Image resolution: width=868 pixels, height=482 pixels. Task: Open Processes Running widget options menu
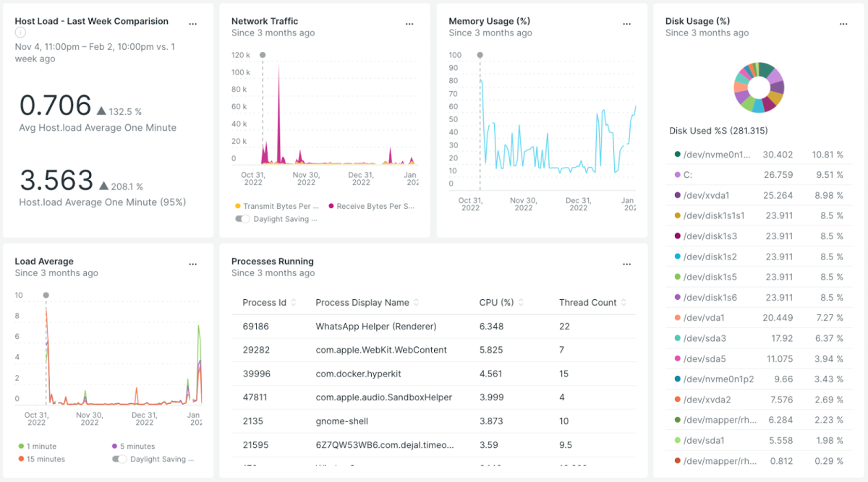click(626, 264)
